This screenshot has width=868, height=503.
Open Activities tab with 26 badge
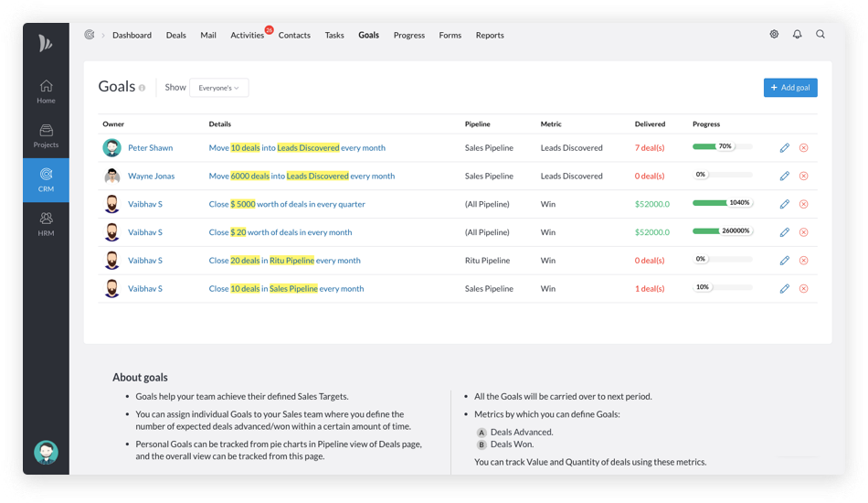[247, 35]
